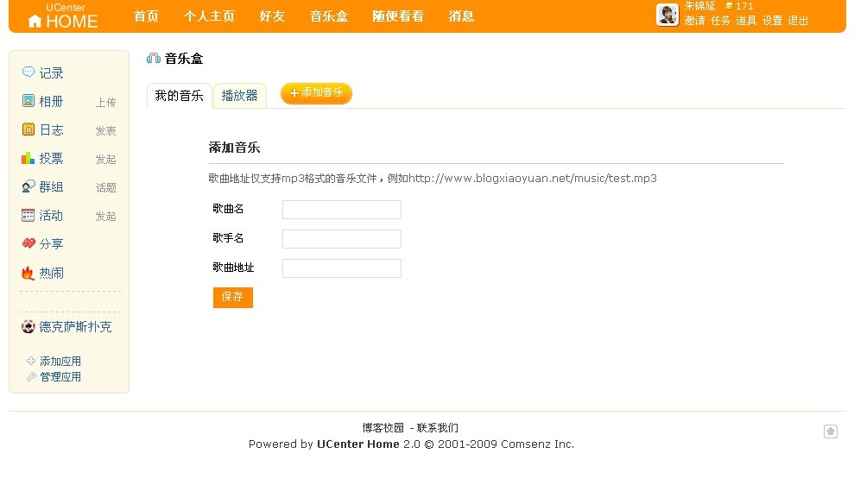The image size is (854, 504).
Task: Click the 联系我们 footer link
Action: tap(437, 428)
